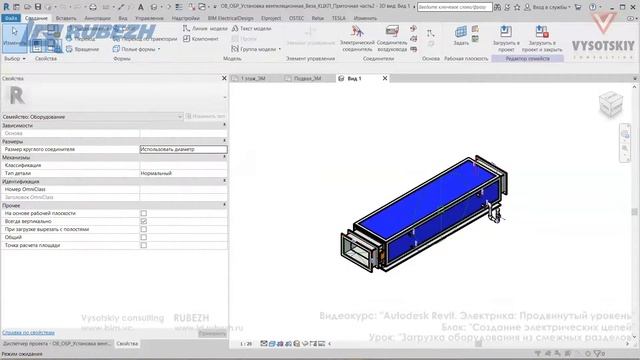
Task: Click the Print icon in quick access toolbar
Action: [93, 7]
